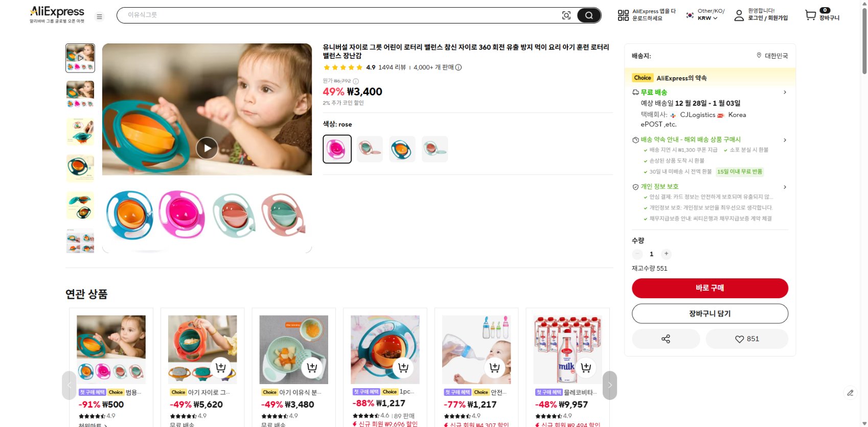Click the search magnifier button
This screenshot has width=868, height=427.
(x=589, y=15)
